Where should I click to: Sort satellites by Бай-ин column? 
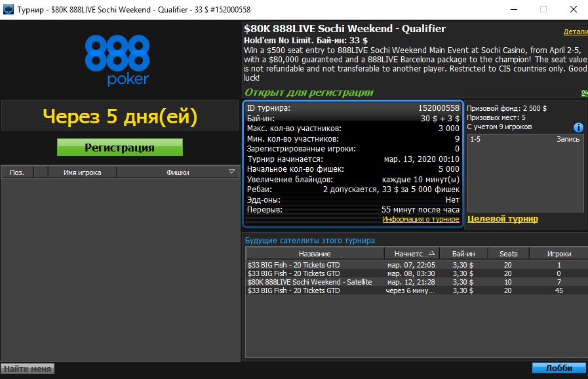click(x=463, y=254)
